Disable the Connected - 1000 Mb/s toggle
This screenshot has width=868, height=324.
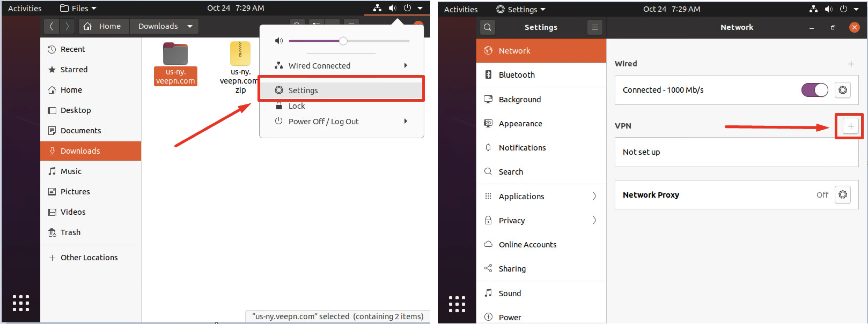pos(814,90)
